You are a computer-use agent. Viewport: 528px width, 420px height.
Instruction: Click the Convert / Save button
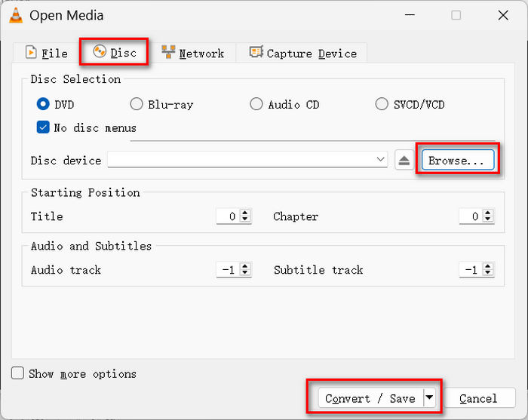pyautogui.click(x=370, y=398)
